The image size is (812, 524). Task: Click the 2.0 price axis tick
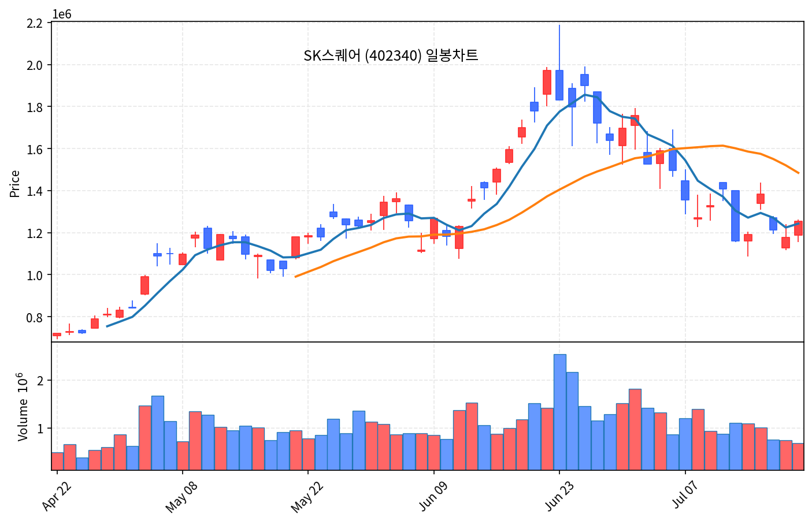[x=35, y=65]
